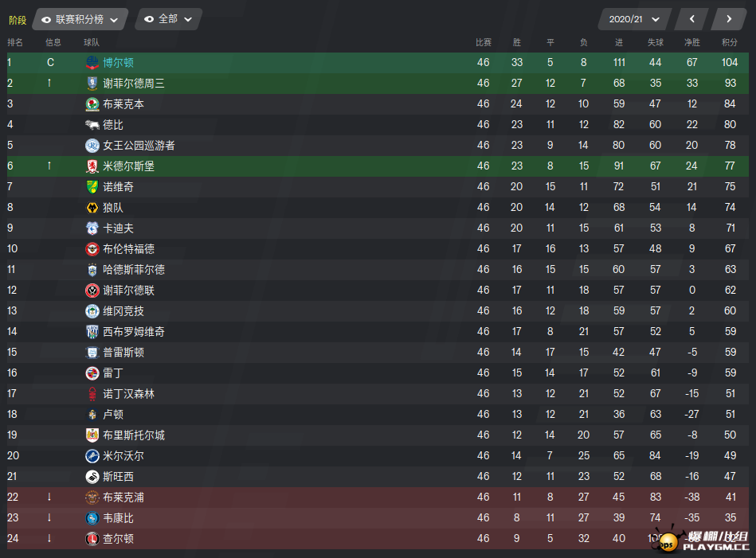Click the Wolves (狼队) badge icon
This screenshot has height=558, width=756.
click(x=92, y=207)
